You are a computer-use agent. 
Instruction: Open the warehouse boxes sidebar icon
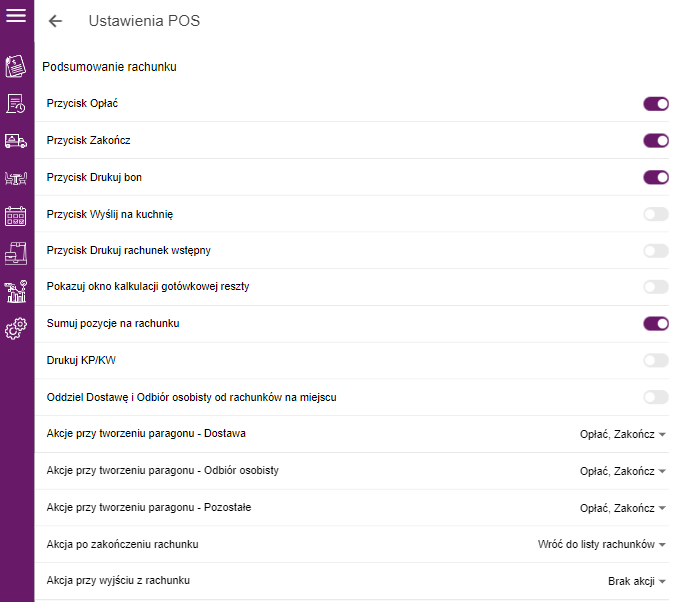tap(16, 253)
